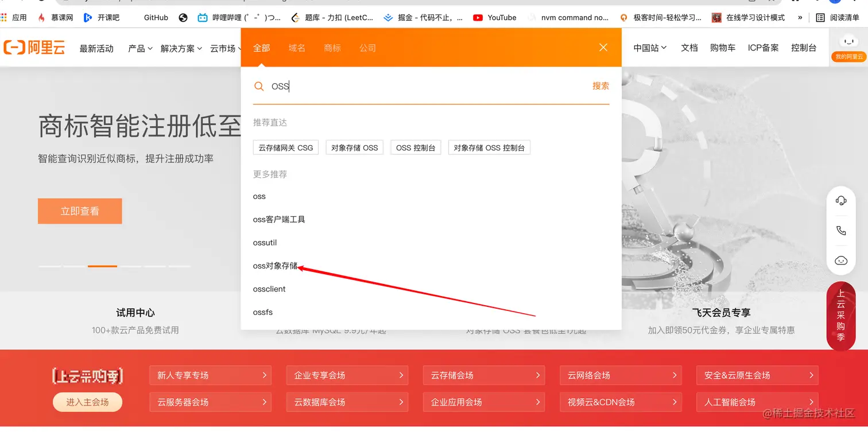The width and height of the screenshot is (868, 432).
Task: Select the 'ossclient' suggestion
Action: point(269,289)
